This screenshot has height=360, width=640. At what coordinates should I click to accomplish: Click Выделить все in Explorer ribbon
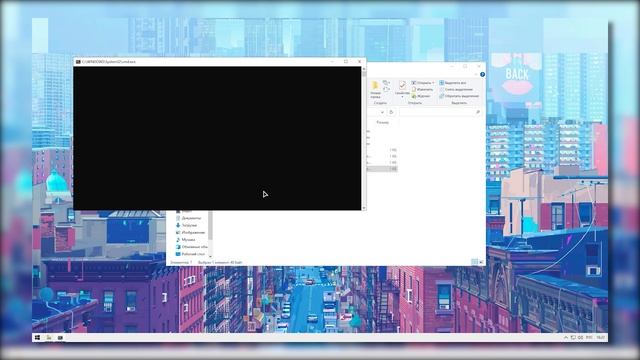pos(453,83)
